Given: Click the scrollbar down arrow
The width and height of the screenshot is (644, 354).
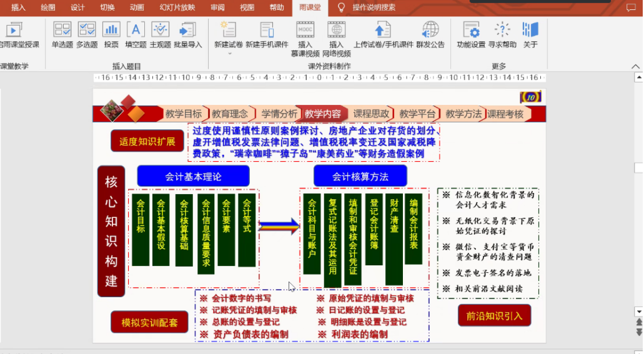Looking at the screenshot, I should tap(638, 312).
